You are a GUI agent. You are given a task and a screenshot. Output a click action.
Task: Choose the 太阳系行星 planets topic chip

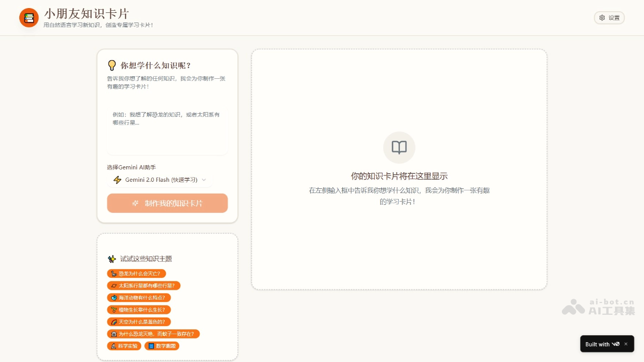(144, 286)
